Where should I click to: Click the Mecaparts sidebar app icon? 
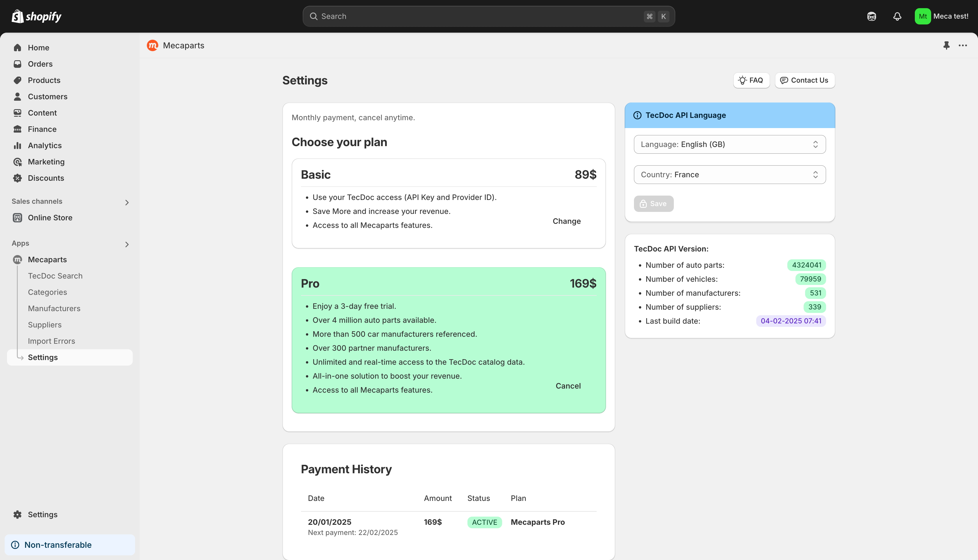[x=17, y=260]
